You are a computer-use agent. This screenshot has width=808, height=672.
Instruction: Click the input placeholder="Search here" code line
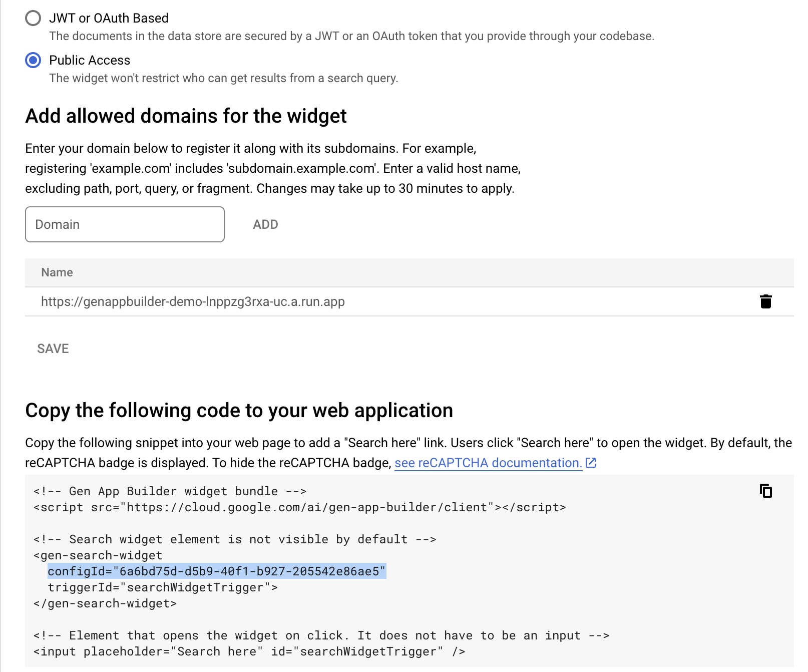click(x=249, y=651)
